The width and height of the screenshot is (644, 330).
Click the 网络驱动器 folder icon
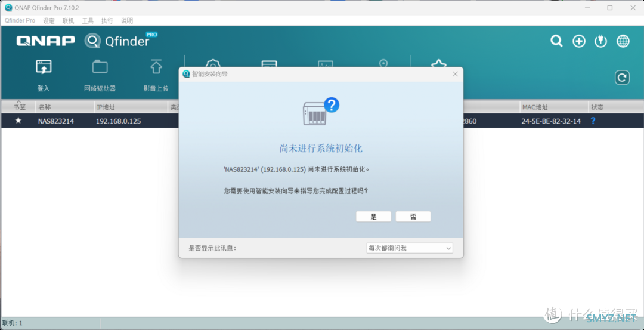100,67
